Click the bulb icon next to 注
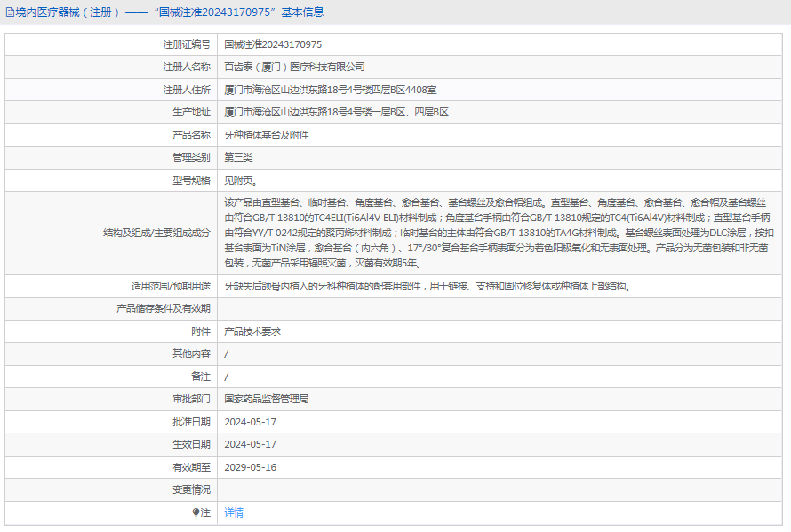 point(196,512)
